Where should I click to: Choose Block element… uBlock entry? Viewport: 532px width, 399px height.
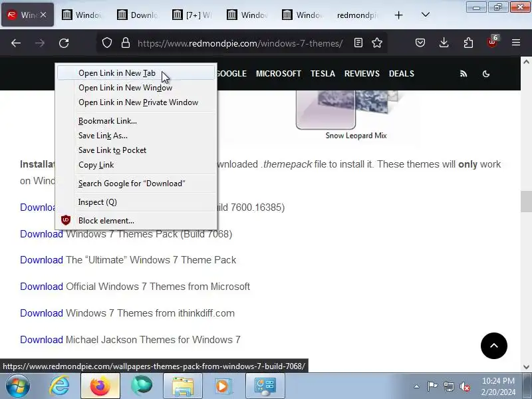[x=136, y=221]
